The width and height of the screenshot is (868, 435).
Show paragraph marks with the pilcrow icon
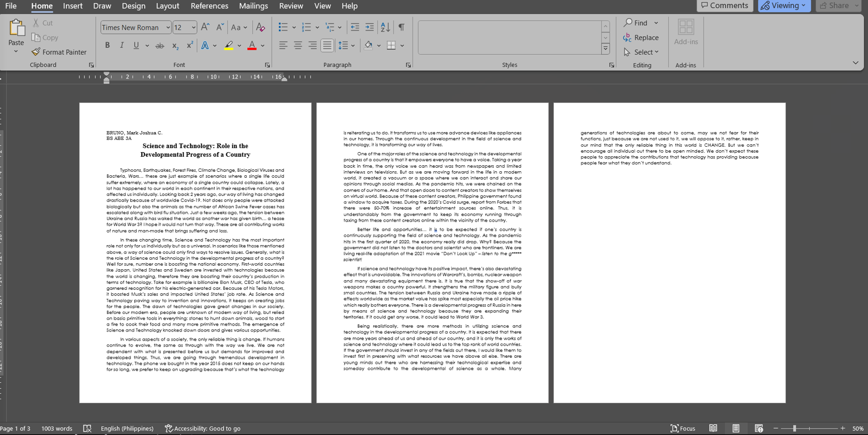tap(402, 27)
